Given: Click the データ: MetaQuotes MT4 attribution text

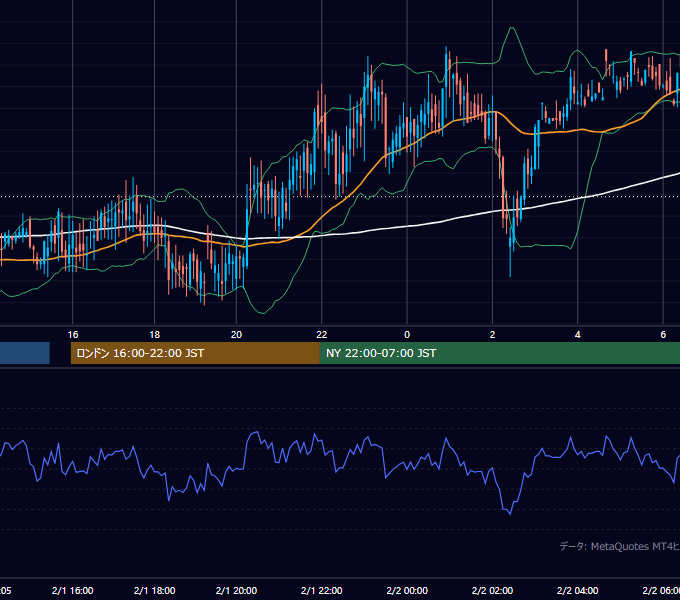Looking at the screenshot, I should pos(620,546).
